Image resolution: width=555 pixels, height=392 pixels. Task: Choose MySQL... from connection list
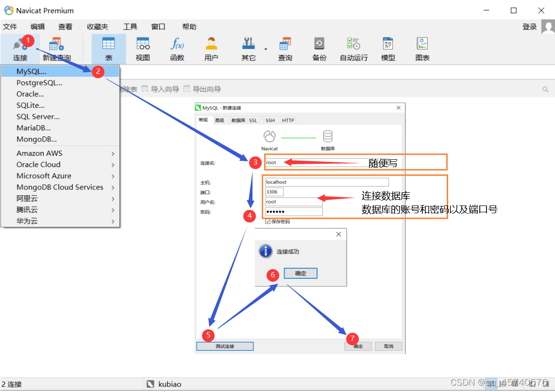60,71
